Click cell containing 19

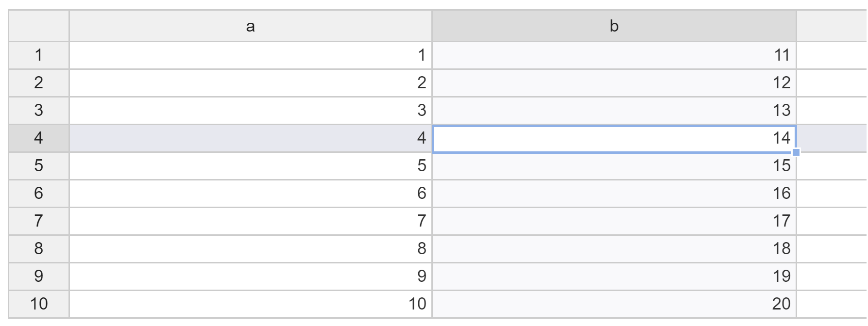pyautogui.click(x=614, y=277)
